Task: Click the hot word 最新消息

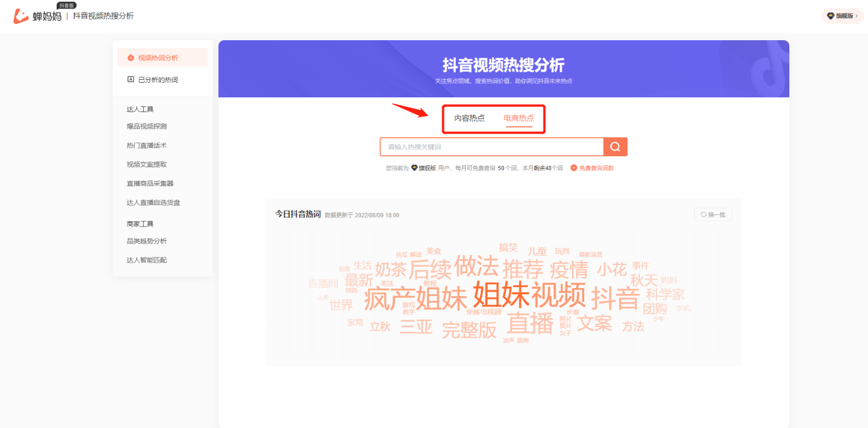Action: [591, 255]
